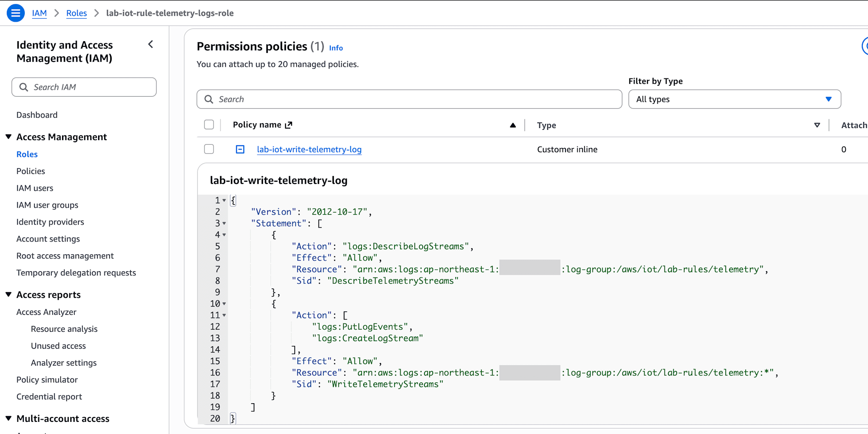
Task: Open Credential report in the sidebar
Action: tap(49, 396)
